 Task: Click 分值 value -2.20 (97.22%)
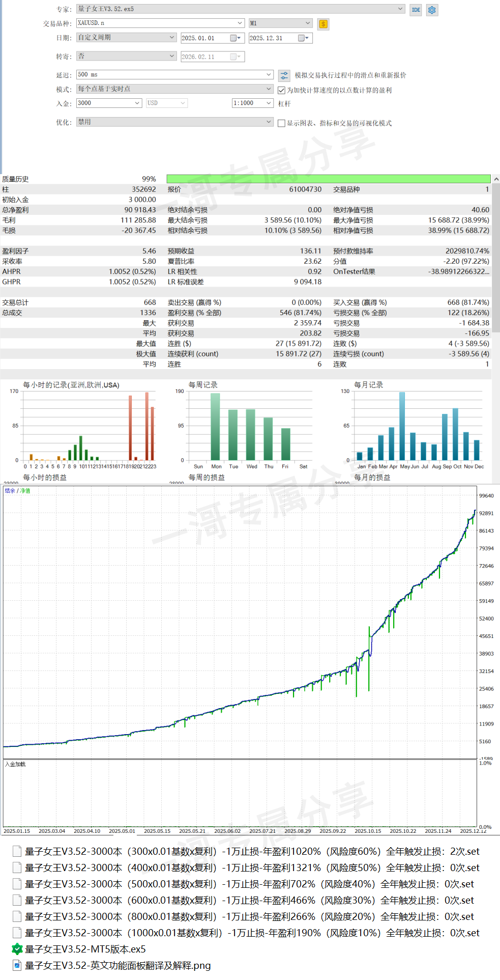pos(466,261)
